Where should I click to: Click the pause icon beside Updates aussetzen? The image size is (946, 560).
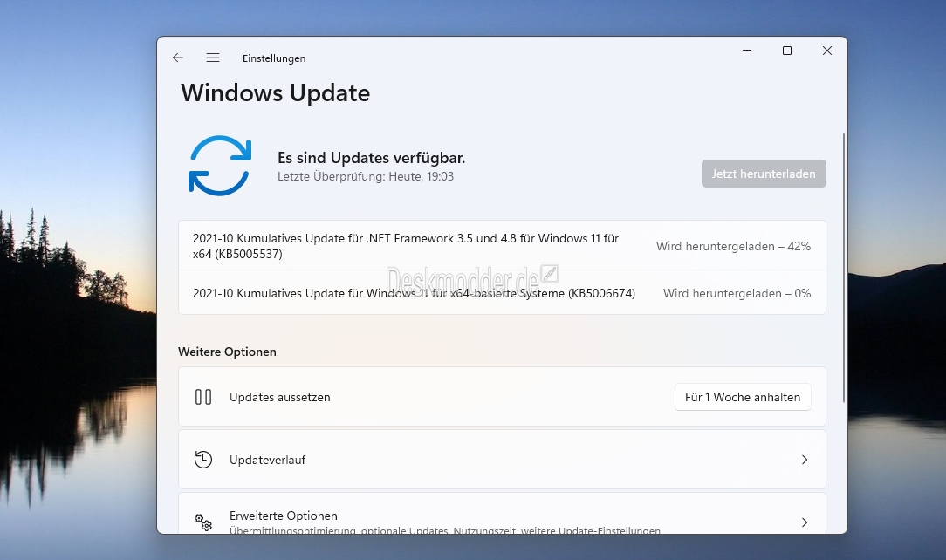[203, 397]
